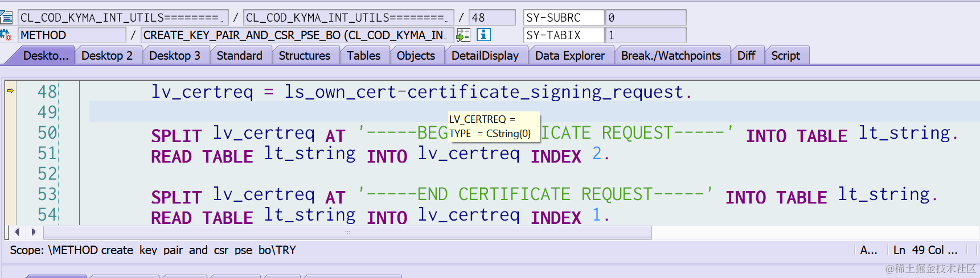Screen dimensions: 980x278
Task: Open the DetailDisplay tab
Action: pos(485,56)
